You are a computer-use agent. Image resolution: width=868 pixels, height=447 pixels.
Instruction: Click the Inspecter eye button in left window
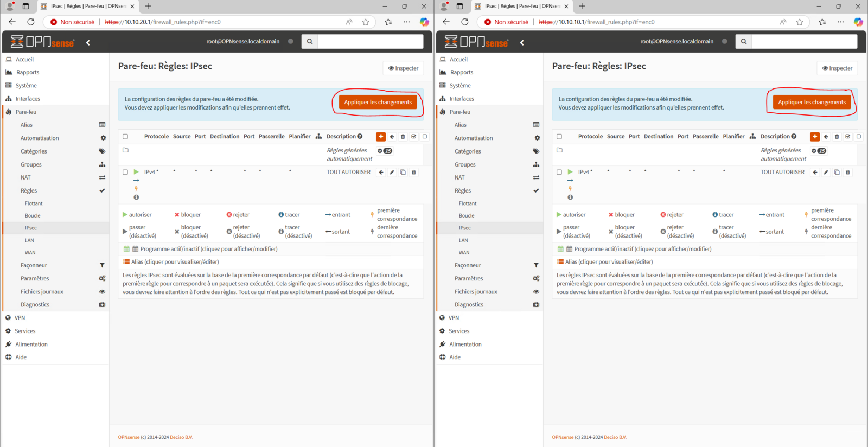[403, 68]
